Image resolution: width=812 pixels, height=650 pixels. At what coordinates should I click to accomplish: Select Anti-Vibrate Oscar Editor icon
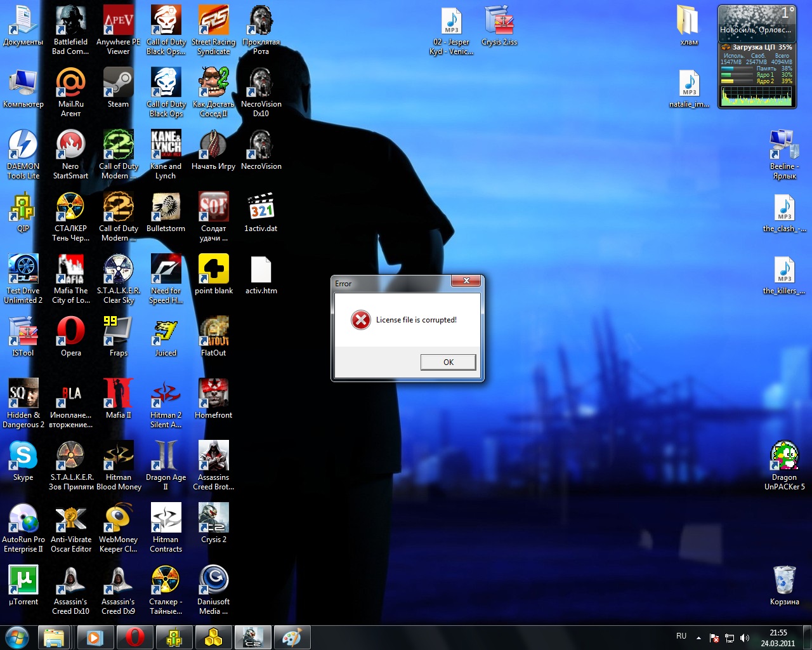pyautogui.click(x=70, y=527)
